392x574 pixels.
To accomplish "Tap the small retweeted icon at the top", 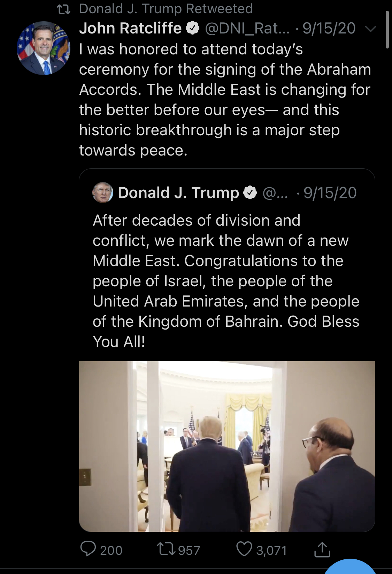I will (x=64, y=9).
